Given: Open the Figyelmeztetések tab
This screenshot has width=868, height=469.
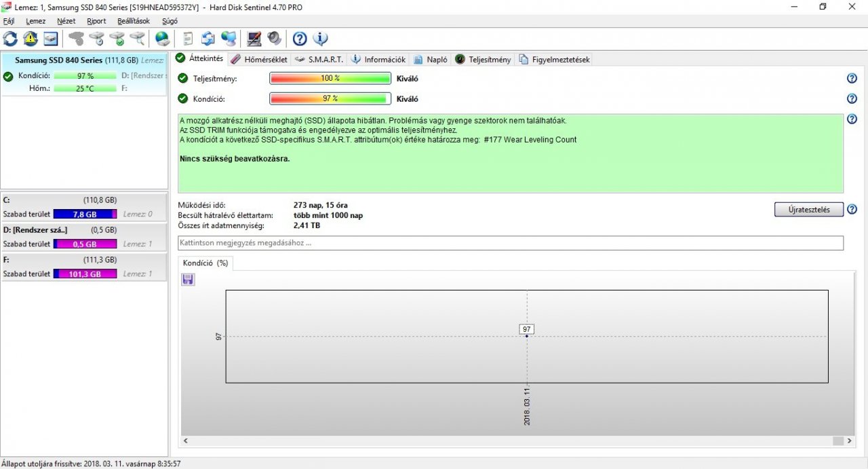Looking at the screenshot, I should coord(554,59).
